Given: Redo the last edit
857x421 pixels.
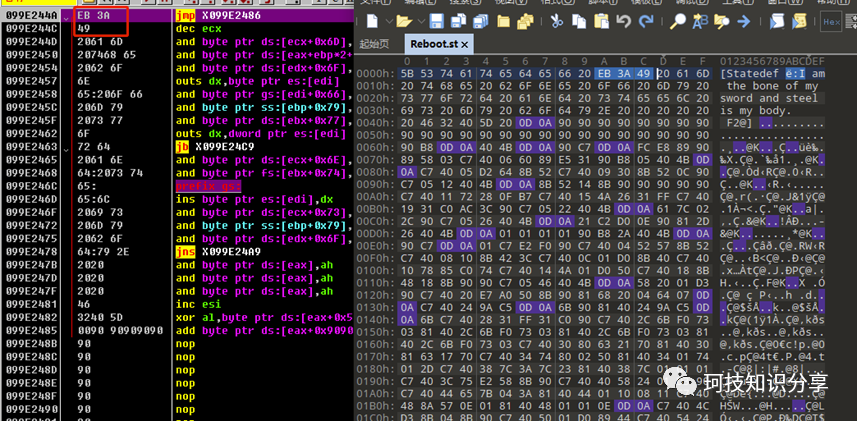Looking at the screenshot, I should click(x=646, y=21).
